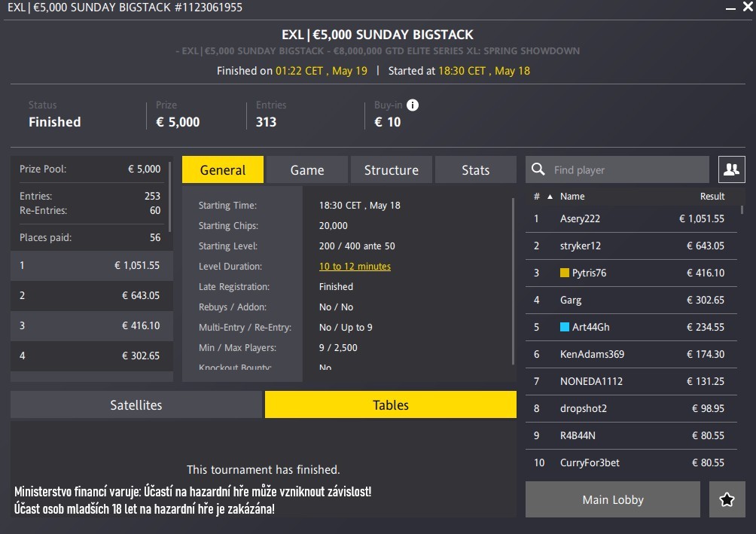Select the Stats tab
The width and height of the screenshot is (756, 534).
[476, 170]
